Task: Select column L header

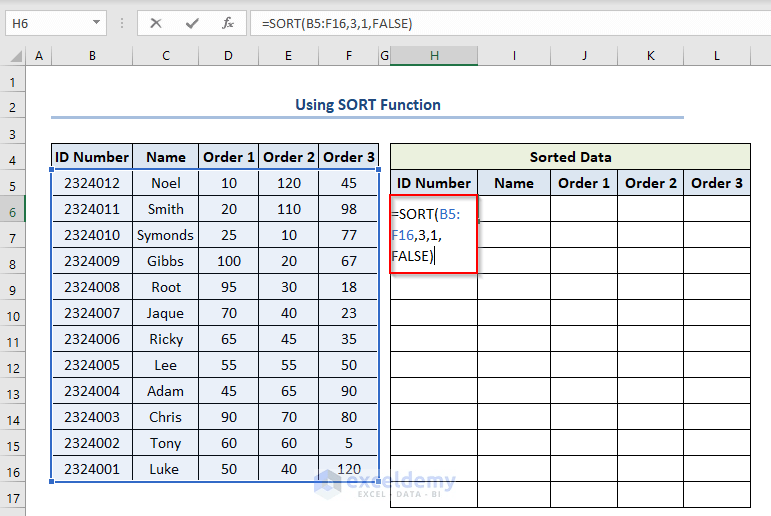Action: pyautogui.click(x=717, y=56)
